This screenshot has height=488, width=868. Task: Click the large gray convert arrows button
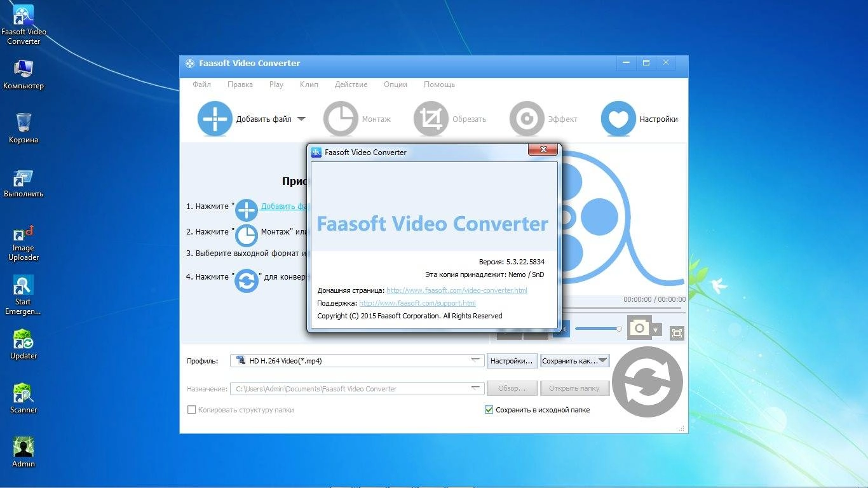(x=648, y=383)
